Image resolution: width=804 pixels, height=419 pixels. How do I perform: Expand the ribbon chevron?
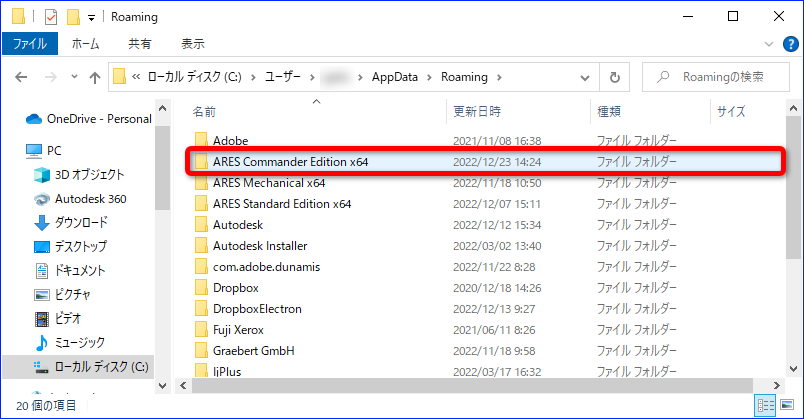(769, 44)
